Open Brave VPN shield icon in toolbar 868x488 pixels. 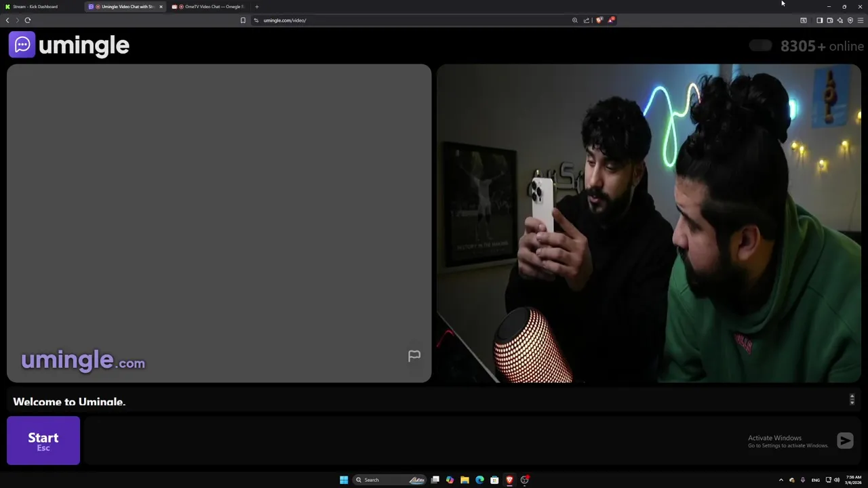[850, 20]
